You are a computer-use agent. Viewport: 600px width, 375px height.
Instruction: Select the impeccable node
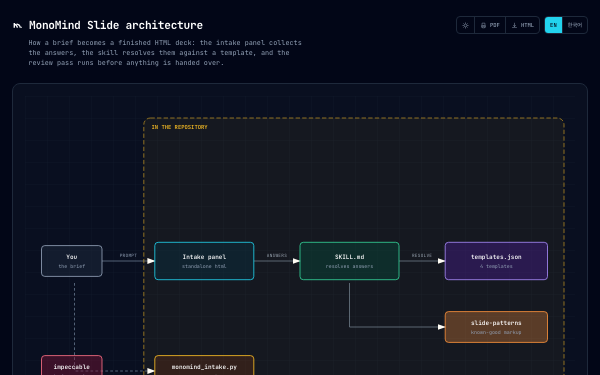(x=72, y=366)
